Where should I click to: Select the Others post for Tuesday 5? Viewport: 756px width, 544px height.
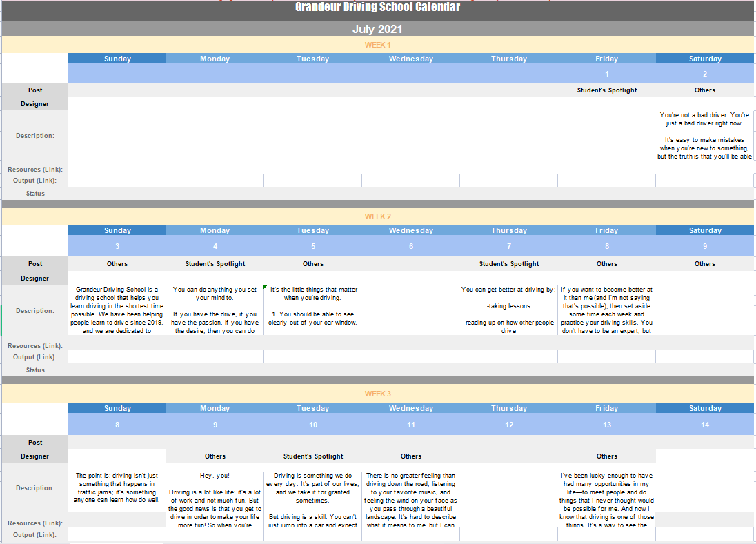point(313,264)
